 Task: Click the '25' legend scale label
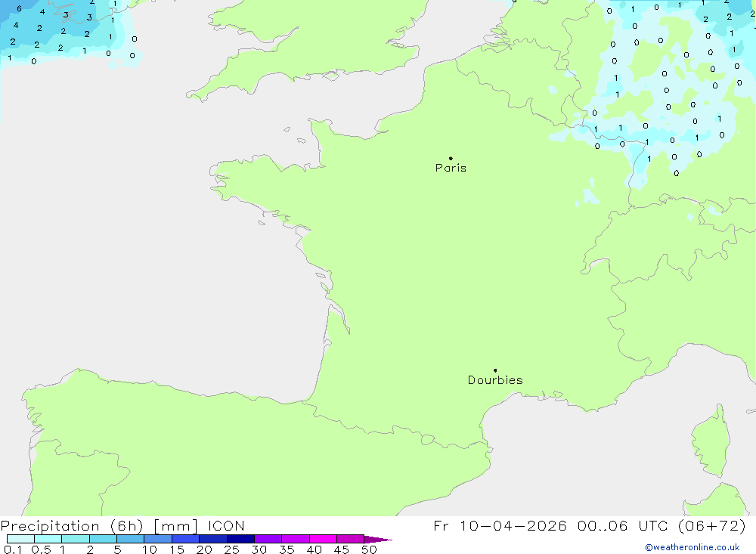point(231,549)
